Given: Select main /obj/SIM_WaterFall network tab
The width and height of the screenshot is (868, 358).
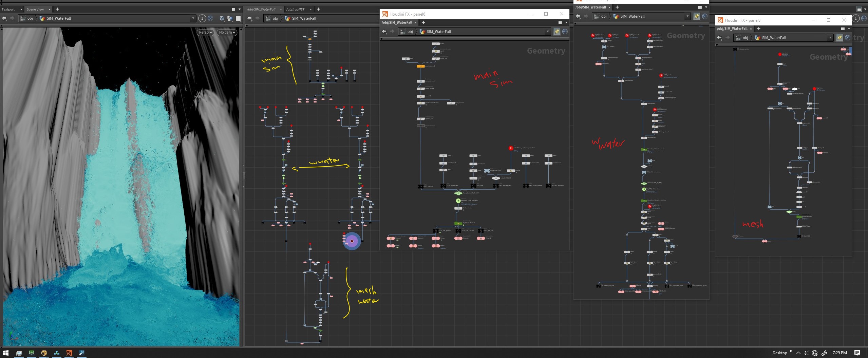Looking at the screenshot, I should (261, 9).
